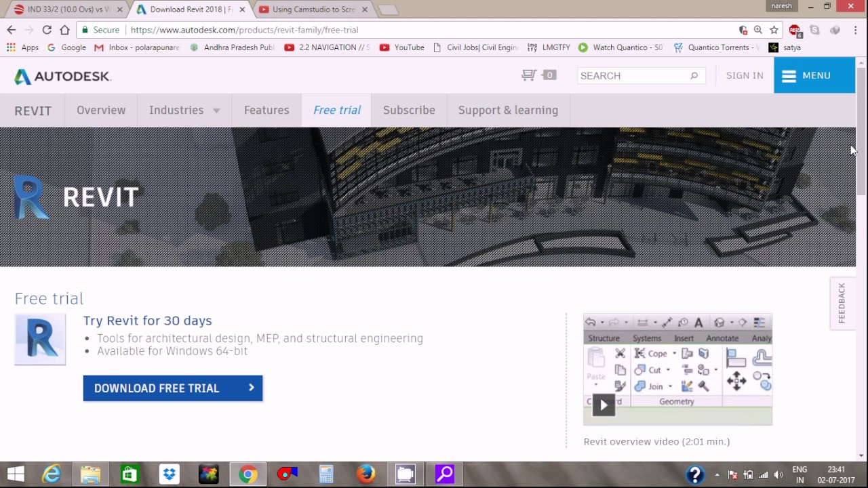868x488 pixels.
Task: Open the LMGTFY bookmark
Action: click(550, 47)
